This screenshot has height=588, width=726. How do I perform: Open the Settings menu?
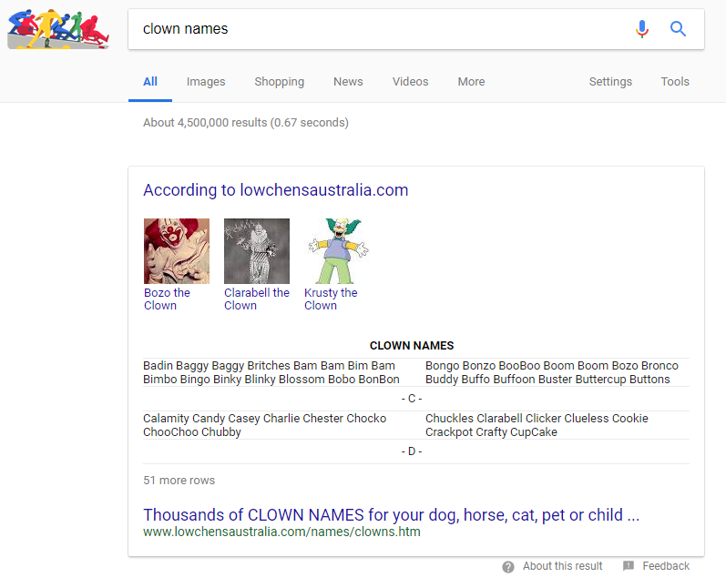point(610,82)
